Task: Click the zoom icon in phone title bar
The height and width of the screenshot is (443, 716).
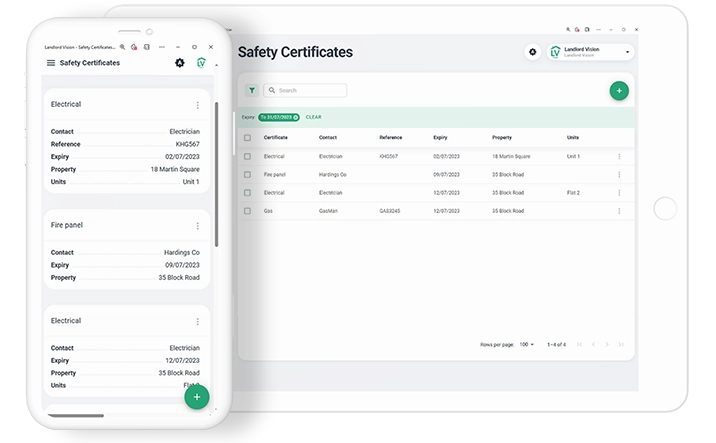Action: click(122, 47)
